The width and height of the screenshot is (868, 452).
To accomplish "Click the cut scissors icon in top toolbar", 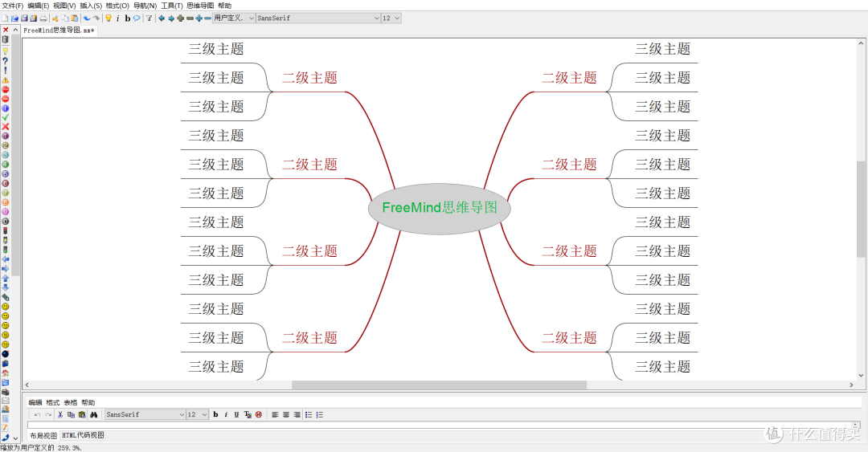I will 55,18.
